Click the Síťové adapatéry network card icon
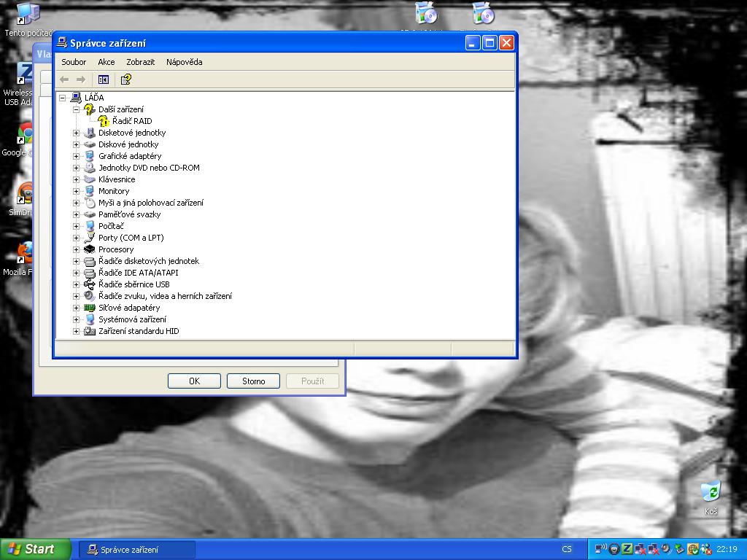Viewport: 747px width, 560px height. 90,308
